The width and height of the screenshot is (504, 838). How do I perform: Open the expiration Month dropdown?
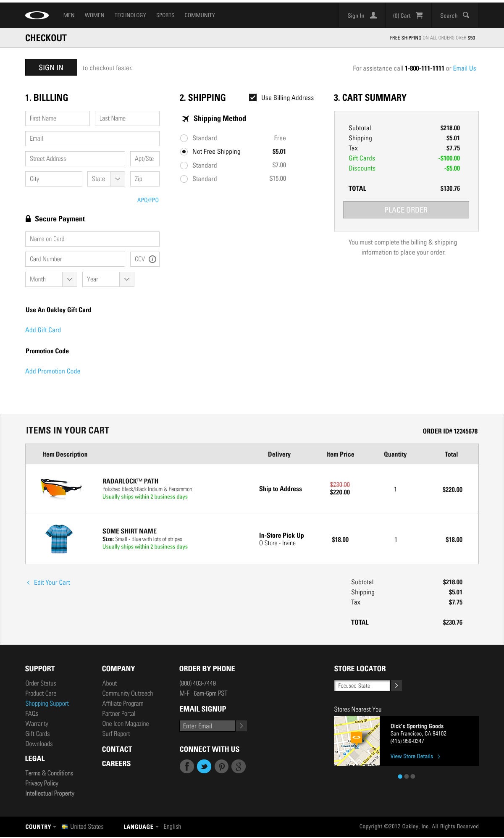(x=51, y=279)
